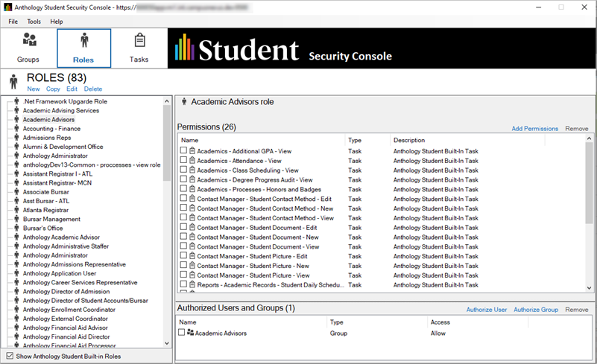
Task: Select the Bursar Management role
Action: pos(51,219)
